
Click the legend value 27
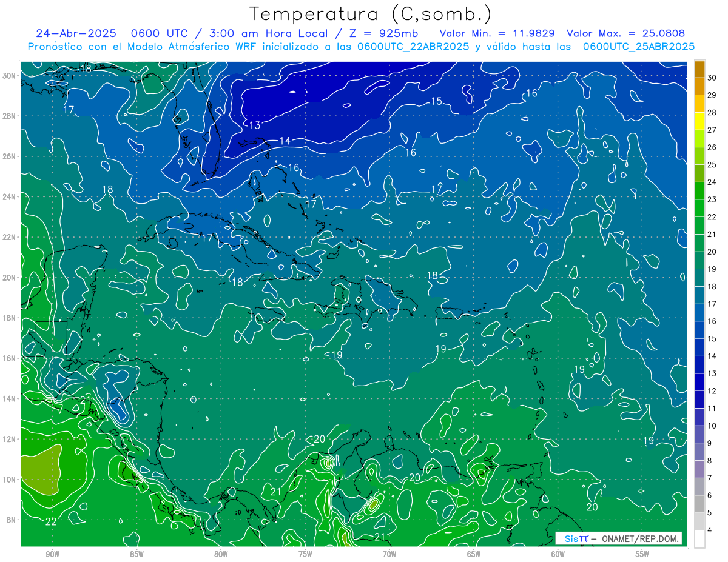[x=712, y=130]
